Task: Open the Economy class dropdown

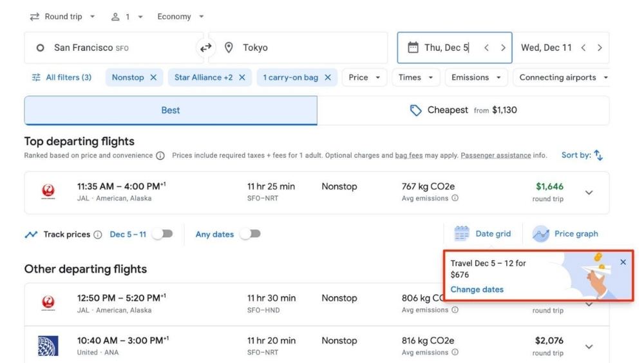Action: tap(180, 17)
